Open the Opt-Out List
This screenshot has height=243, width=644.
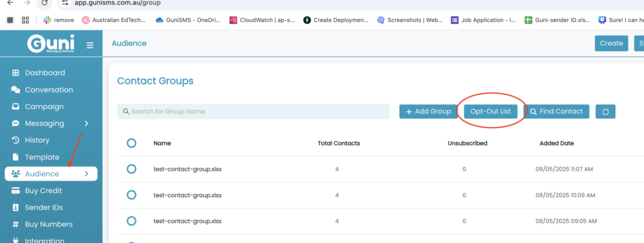coord(491,111)
